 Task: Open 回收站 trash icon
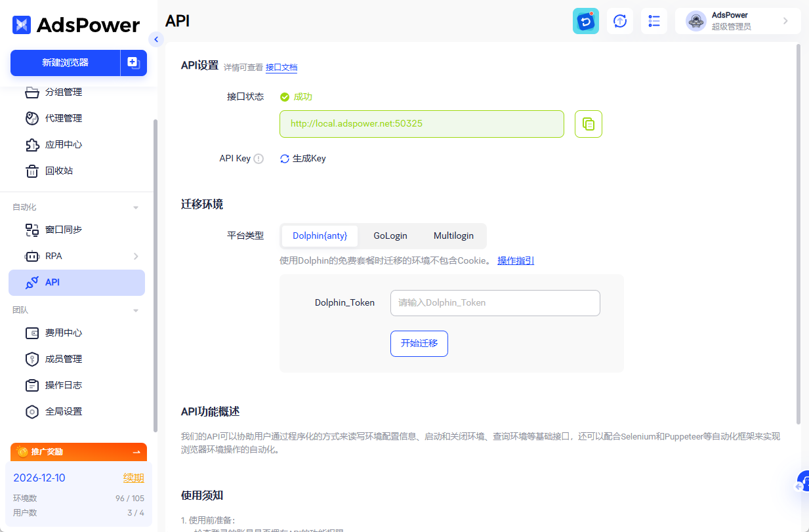coord(32,171)
